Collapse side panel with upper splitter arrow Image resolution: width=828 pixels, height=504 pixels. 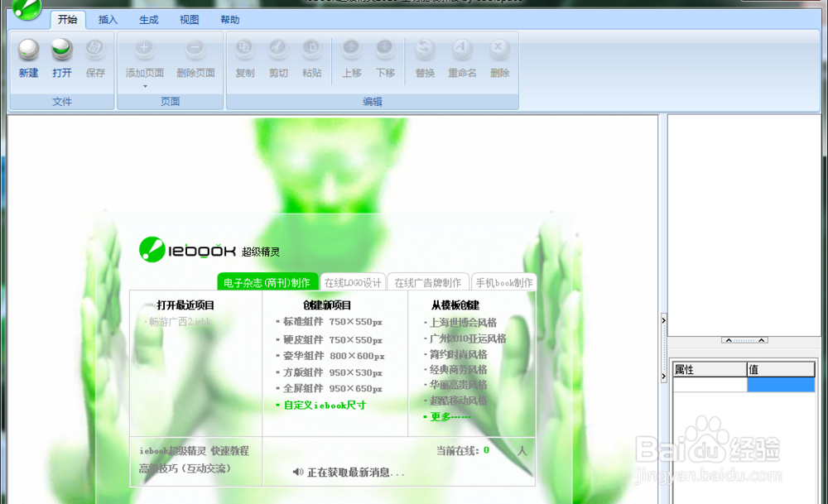(x=664, y=320)
